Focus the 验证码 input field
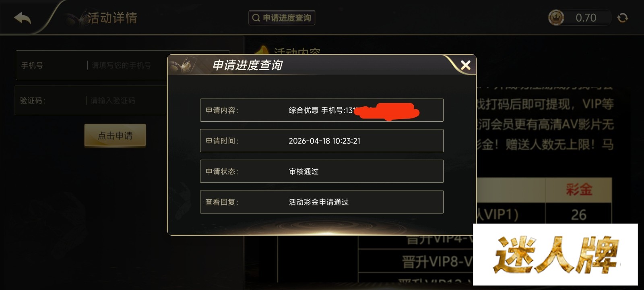Image resolution: width=644 pixels, height=290 pixels. [91, 100]
